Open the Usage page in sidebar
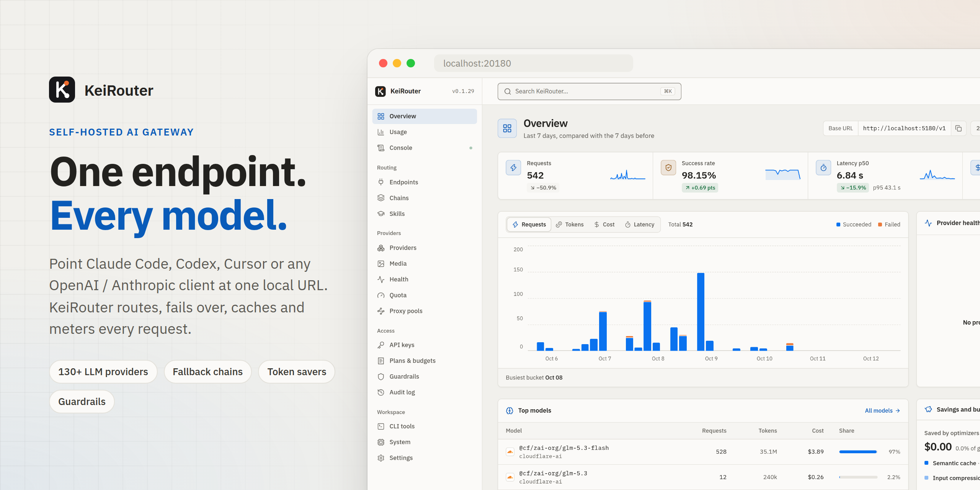 424,132
